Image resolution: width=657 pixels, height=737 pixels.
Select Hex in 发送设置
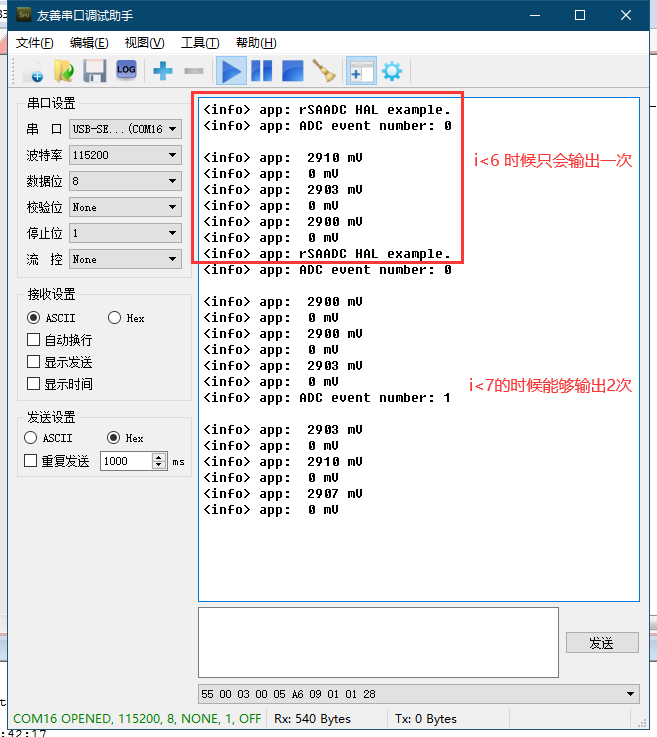pos(125,438)
